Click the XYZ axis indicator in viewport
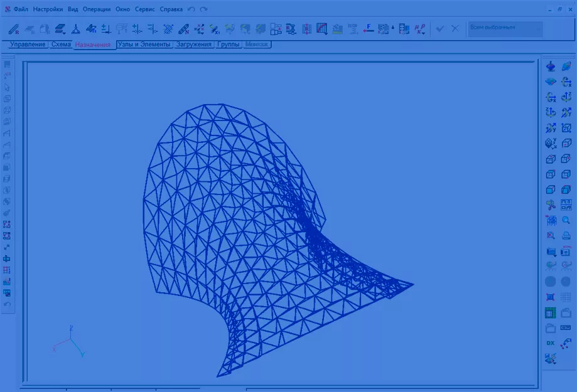This screenshot has width=577, height=392. [70, 341]
